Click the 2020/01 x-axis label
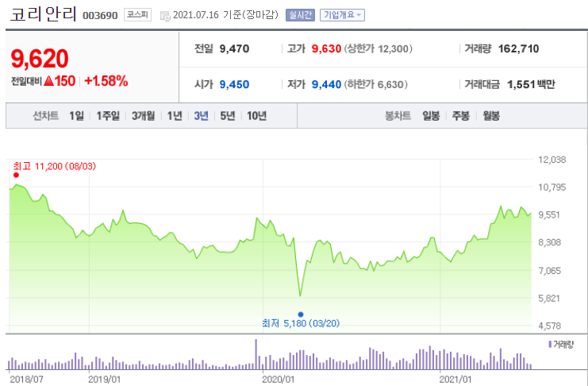 tap(279, 379)
